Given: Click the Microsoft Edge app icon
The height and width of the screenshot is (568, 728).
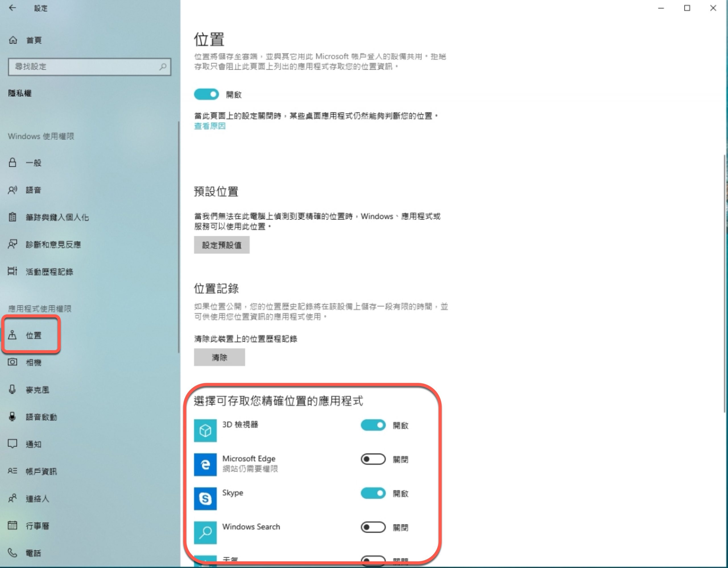Looking at the screenshot, I should click(x=205, y=464).
